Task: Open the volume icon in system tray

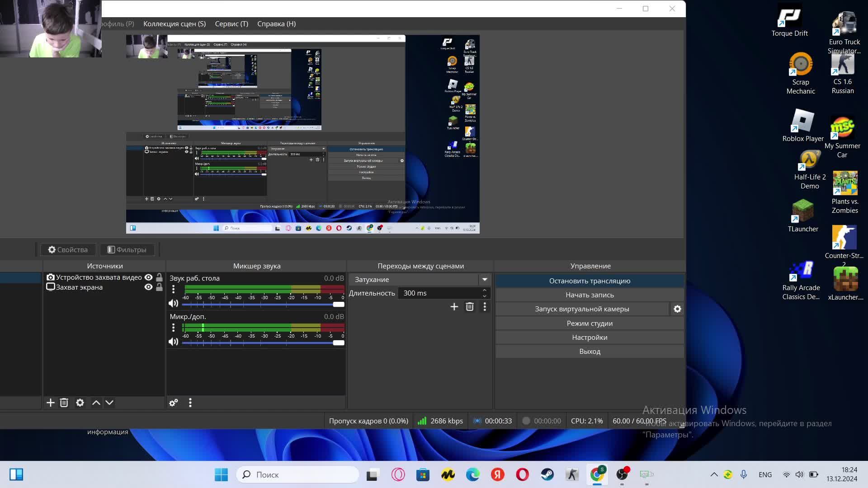Action: [799, 474]
